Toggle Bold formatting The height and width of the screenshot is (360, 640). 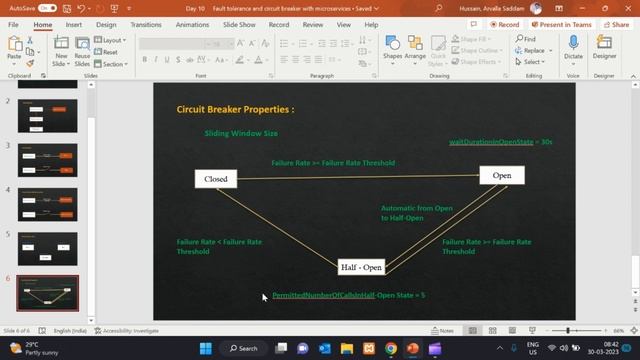(x=144, y=60)
